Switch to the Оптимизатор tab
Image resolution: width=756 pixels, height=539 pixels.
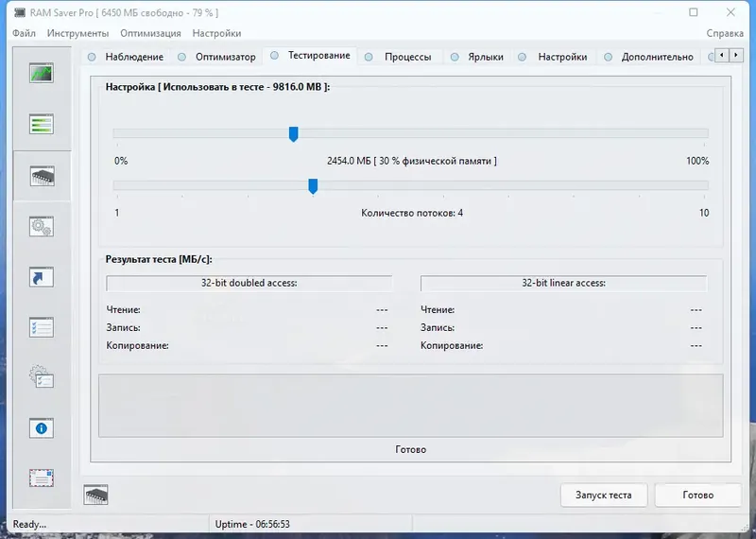click(x=217, y=57)
